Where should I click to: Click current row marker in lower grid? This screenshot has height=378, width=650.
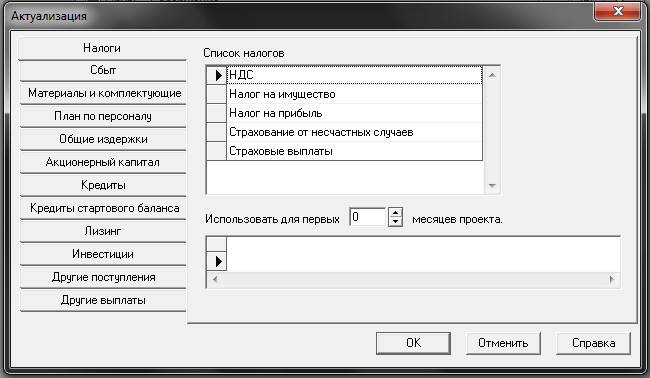coord(216,262)
